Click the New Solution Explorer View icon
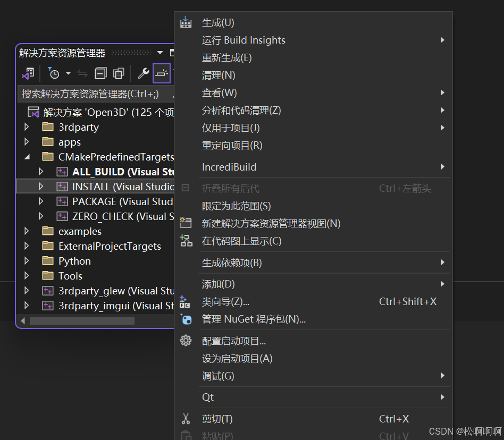Image resolution: width=504 pixels, height=440 pixels. pyautogui.click(x=186, y=223)
